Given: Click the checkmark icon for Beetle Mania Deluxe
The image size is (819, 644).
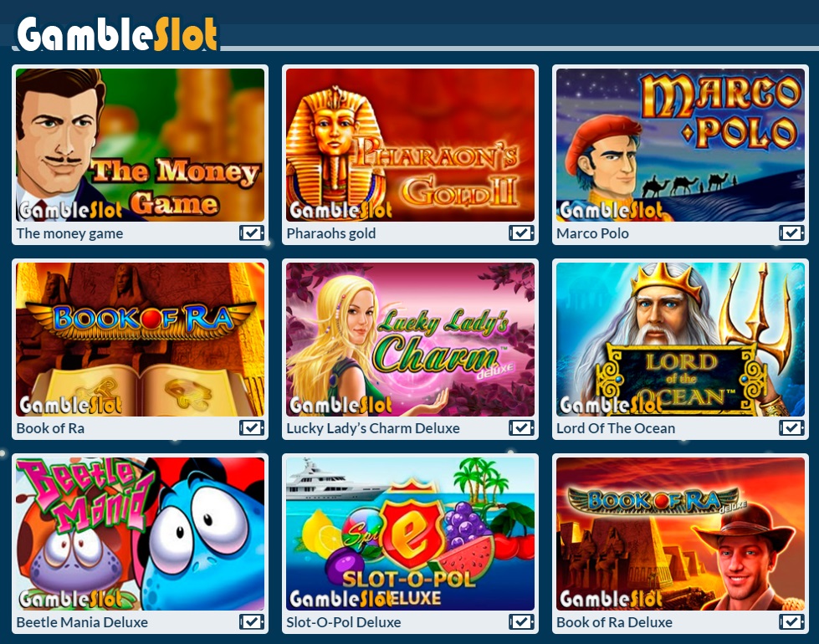Looking at the screenshot, I should point(252,621).
